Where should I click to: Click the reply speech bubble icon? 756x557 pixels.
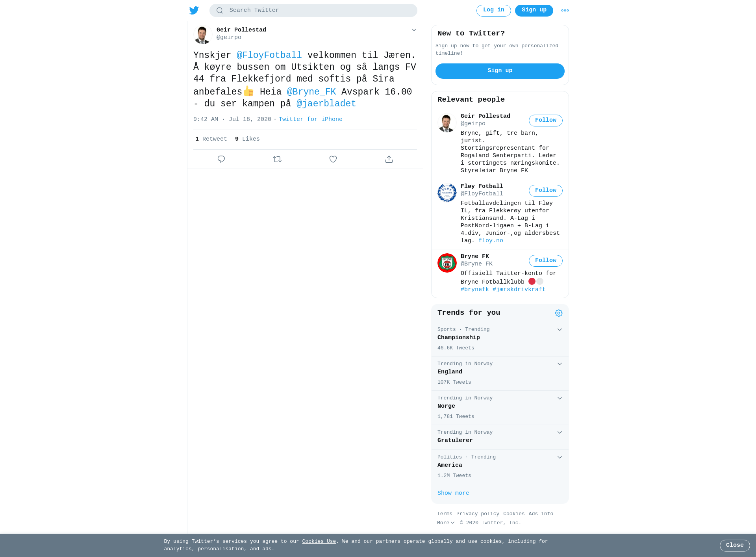tap(221, 159)
